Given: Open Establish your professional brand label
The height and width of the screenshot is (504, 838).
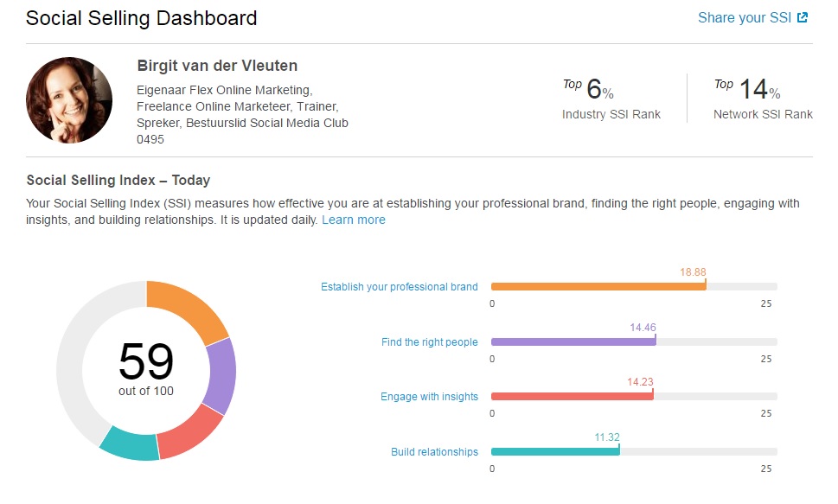Looking at the screenshot, I should coord(400,287).
